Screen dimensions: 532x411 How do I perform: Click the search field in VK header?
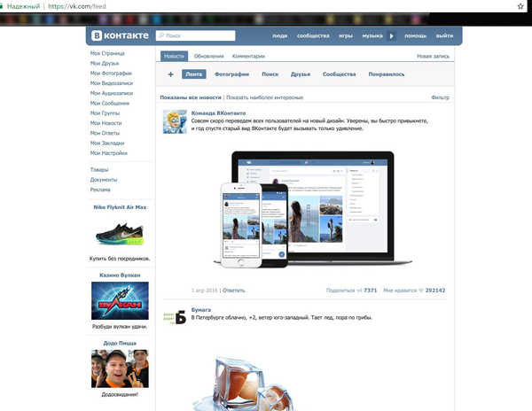pos(195,35)
